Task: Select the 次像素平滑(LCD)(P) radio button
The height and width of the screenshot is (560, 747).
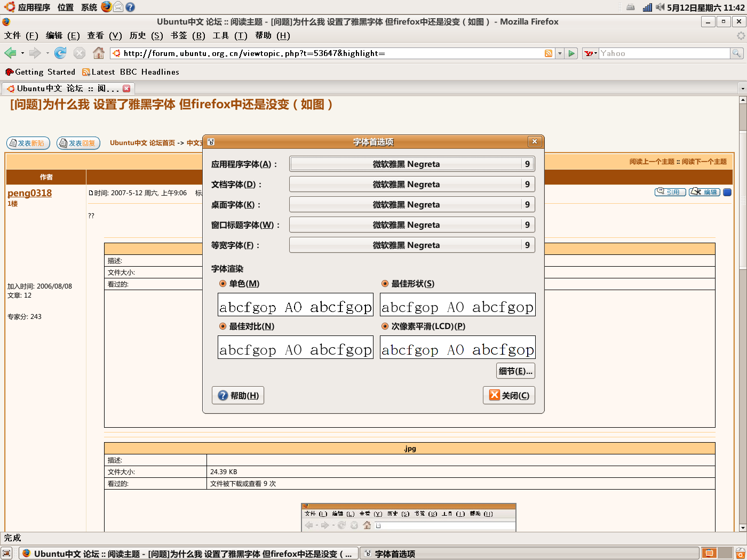Action: pos(385,326)
